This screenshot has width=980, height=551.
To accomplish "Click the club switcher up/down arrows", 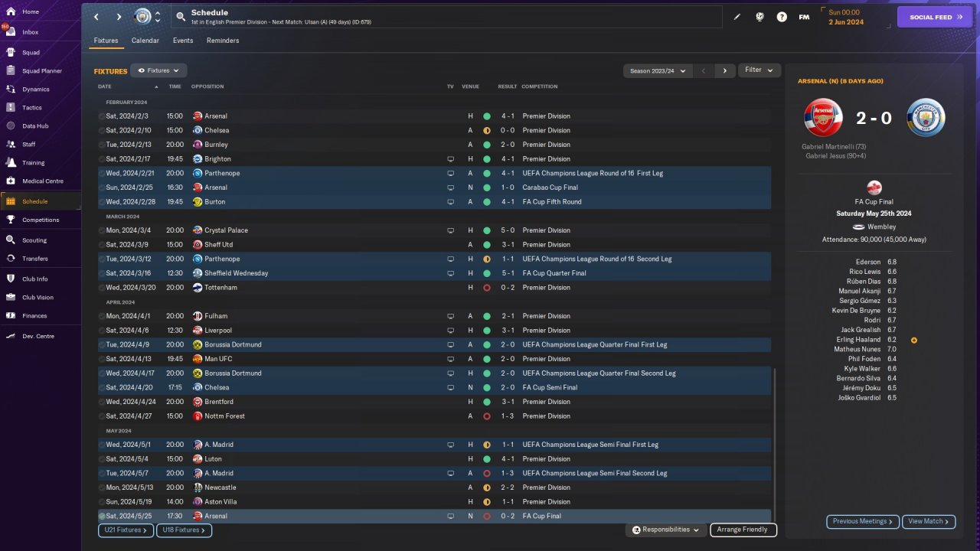I will coord(158,17).
